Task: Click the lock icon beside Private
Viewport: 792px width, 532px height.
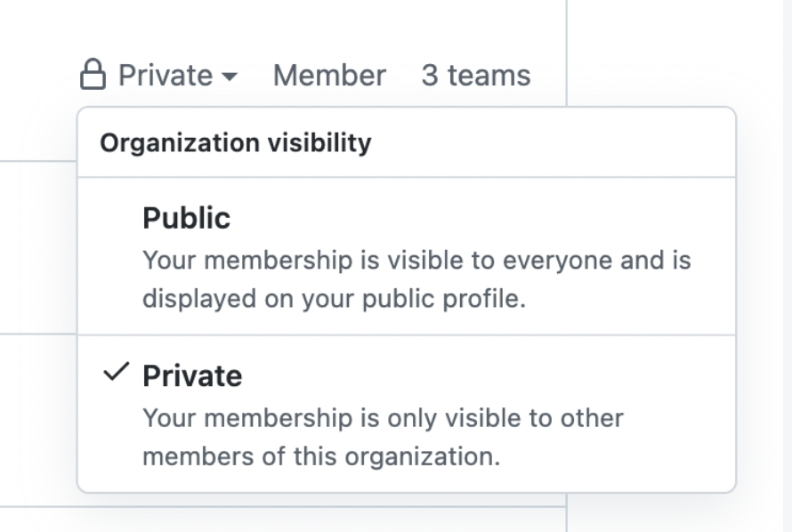Action: click(93, 75)
